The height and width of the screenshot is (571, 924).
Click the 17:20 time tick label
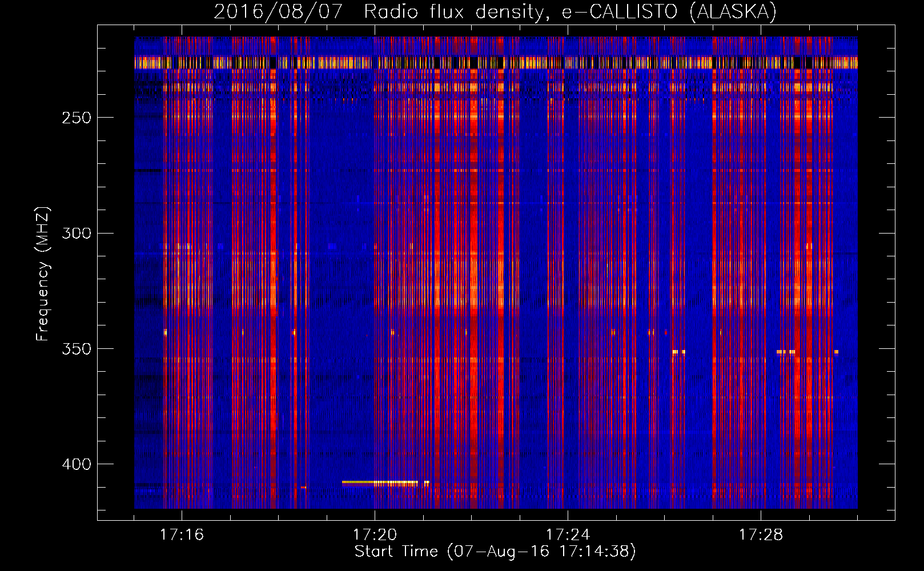pyautogui.click(x=375, y=534)
